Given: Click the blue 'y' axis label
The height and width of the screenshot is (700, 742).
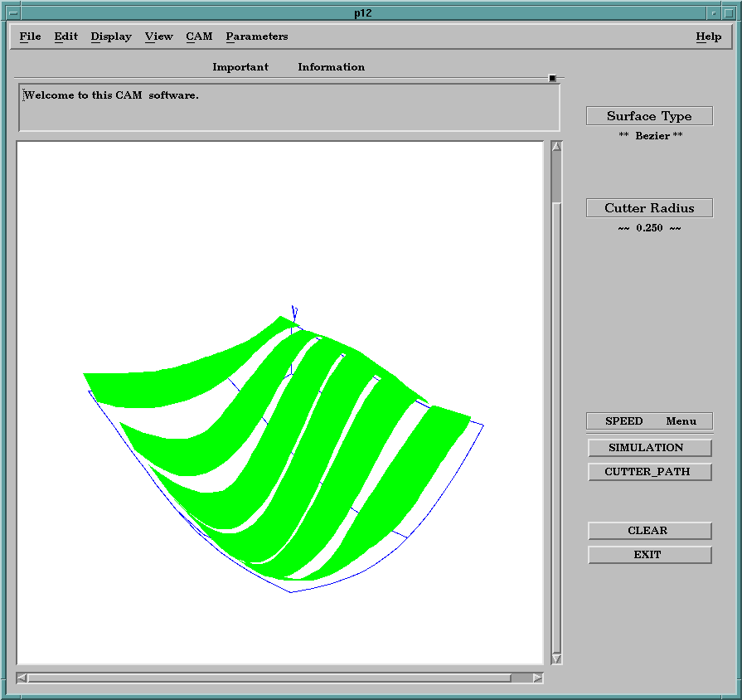Looking at the screenshot, I should (294, 313).
